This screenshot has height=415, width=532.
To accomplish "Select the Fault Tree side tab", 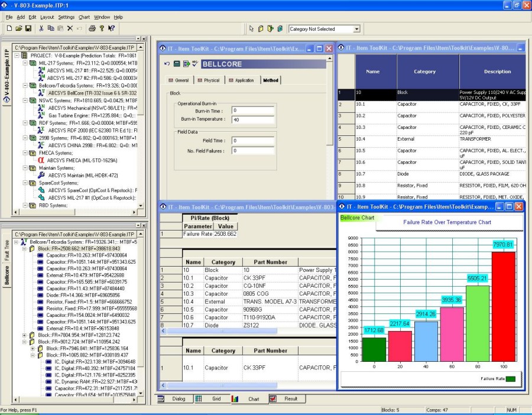I will (x=7, y=251).
